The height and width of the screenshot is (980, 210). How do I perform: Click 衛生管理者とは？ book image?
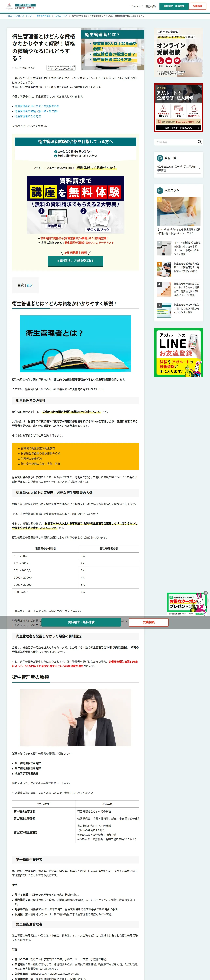point(75,344)
